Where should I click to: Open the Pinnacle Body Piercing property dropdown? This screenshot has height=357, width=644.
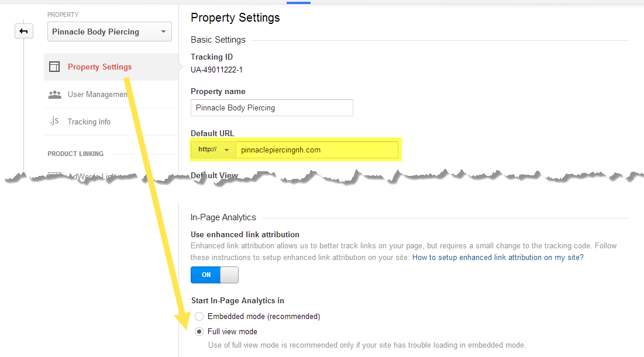tap(109, 32)
